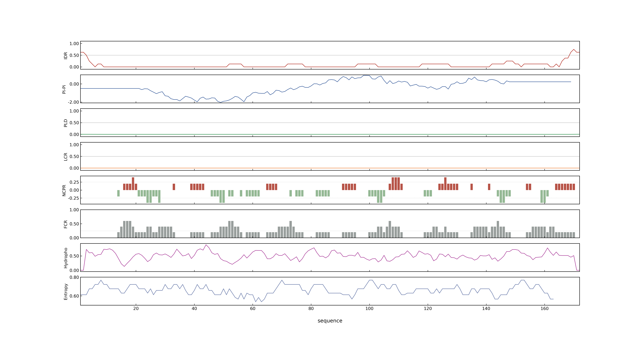Select x-axis tick label 80
This screenshot has height=343, width=644.
[x=311, y=309]
